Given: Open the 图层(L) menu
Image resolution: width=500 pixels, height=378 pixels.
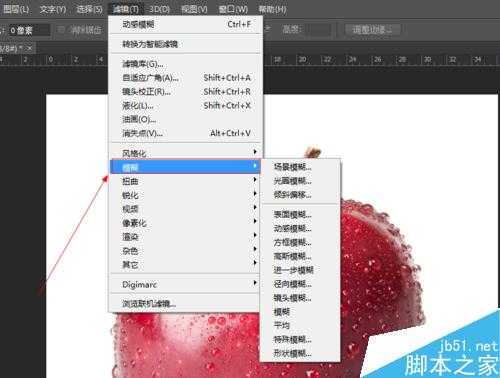Looking at the screenshot, I should [x=15, y=9].
